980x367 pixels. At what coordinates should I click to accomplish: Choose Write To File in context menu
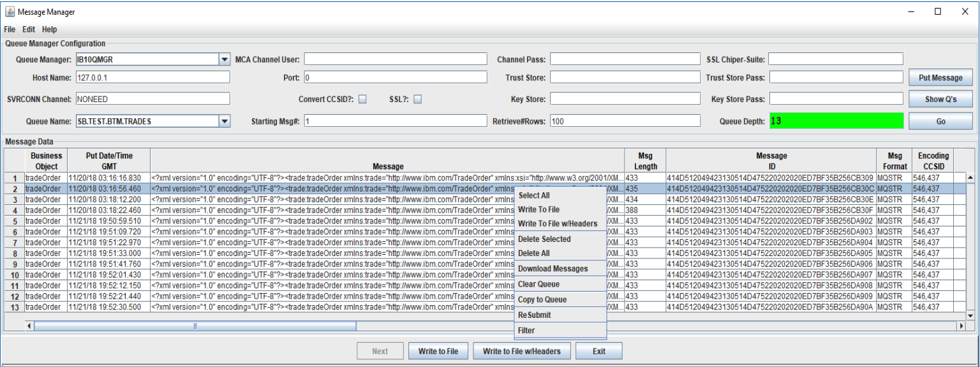(560, 209)
